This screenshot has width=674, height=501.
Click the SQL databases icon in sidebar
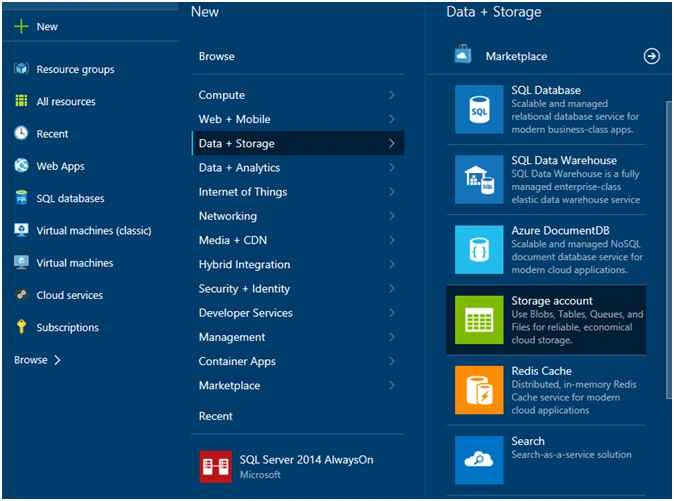tap(21, 198)
